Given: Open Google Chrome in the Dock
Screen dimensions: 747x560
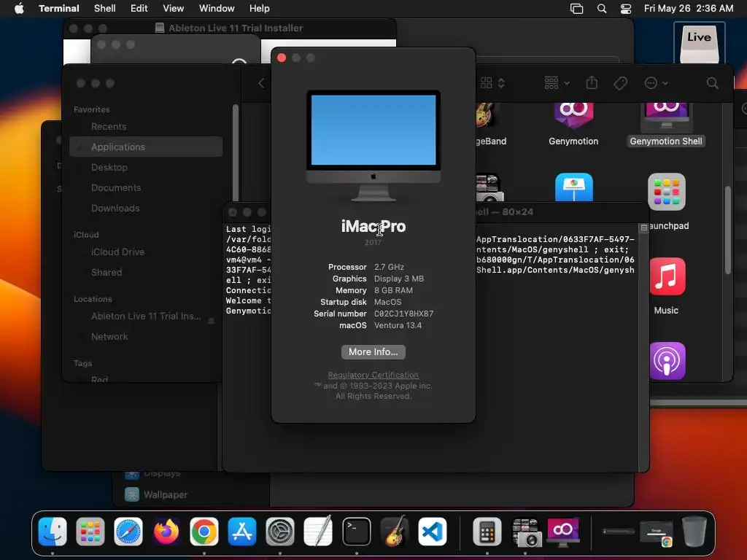Looking at the screenshot, I should pyautogui.click(x=204, y=531).
